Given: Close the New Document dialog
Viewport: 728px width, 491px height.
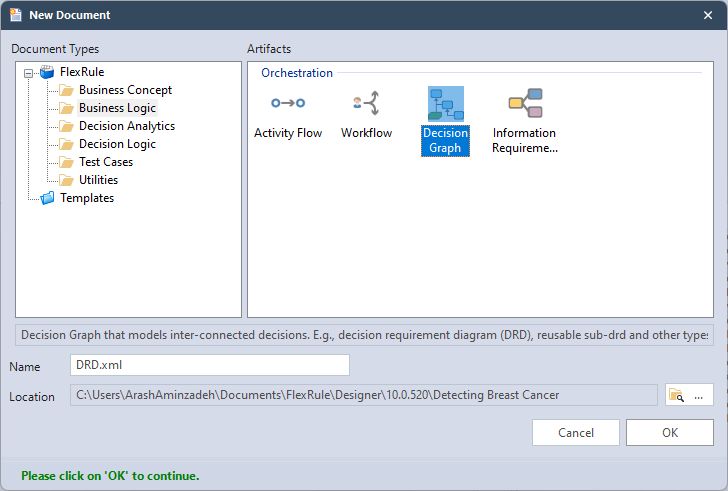Looking at the screenshot, I should pos(708,15).
